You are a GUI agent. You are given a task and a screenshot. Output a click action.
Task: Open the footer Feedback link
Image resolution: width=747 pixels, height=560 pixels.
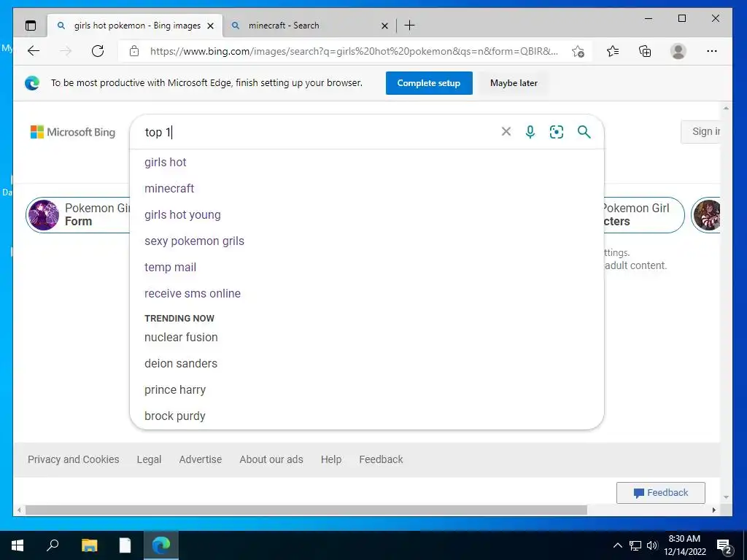(x=381, y=459)
